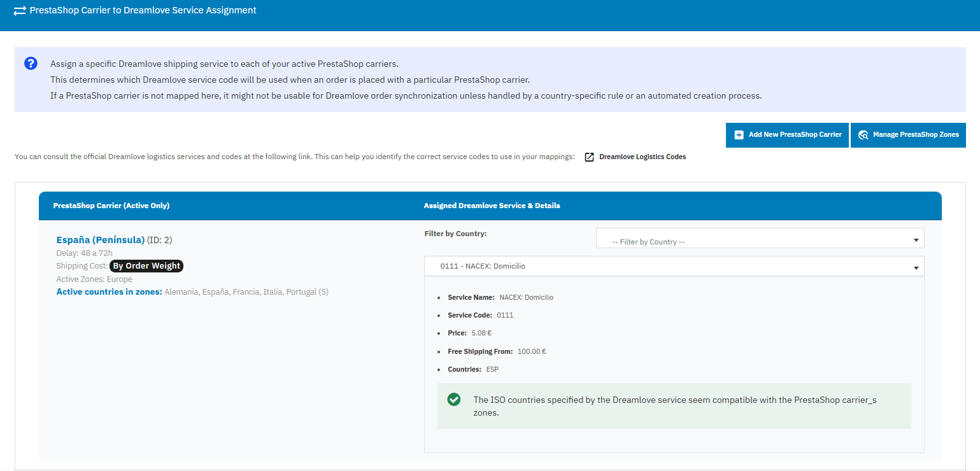
Task: Click the Service Code 0111 detail
Action: pyautogui.click(x=481, y=315)
